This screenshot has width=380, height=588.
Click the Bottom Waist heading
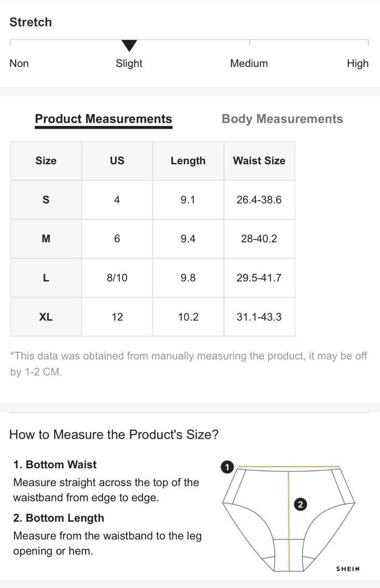tap(55, 465)
